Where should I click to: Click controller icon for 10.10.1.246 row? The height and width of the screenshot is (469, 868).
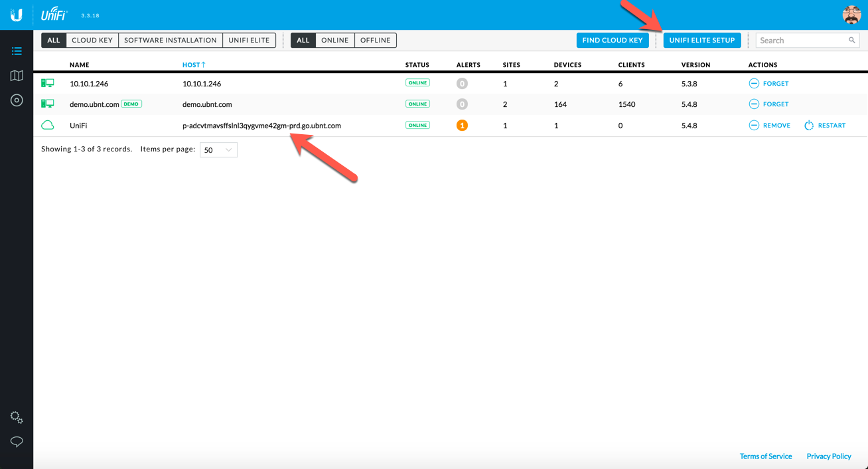tap(48, 84)
